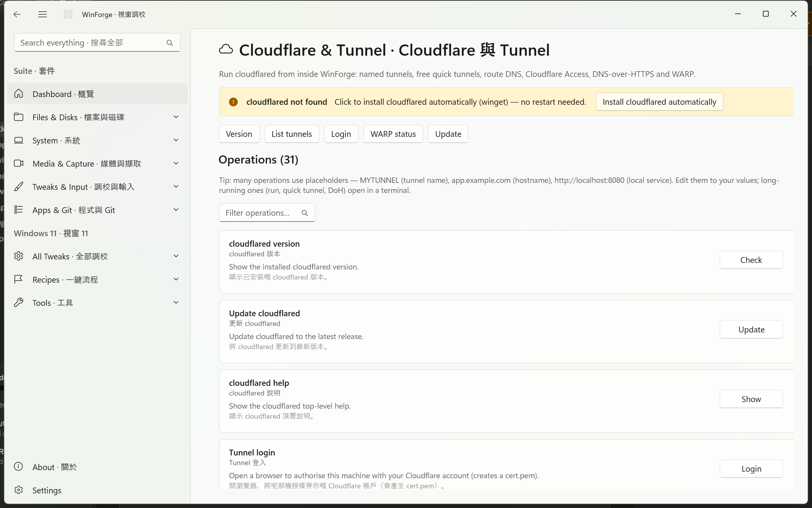Screen dimensions: 812x508
Task: Click Check for cloudflared version
Action: tap(751, 260)
